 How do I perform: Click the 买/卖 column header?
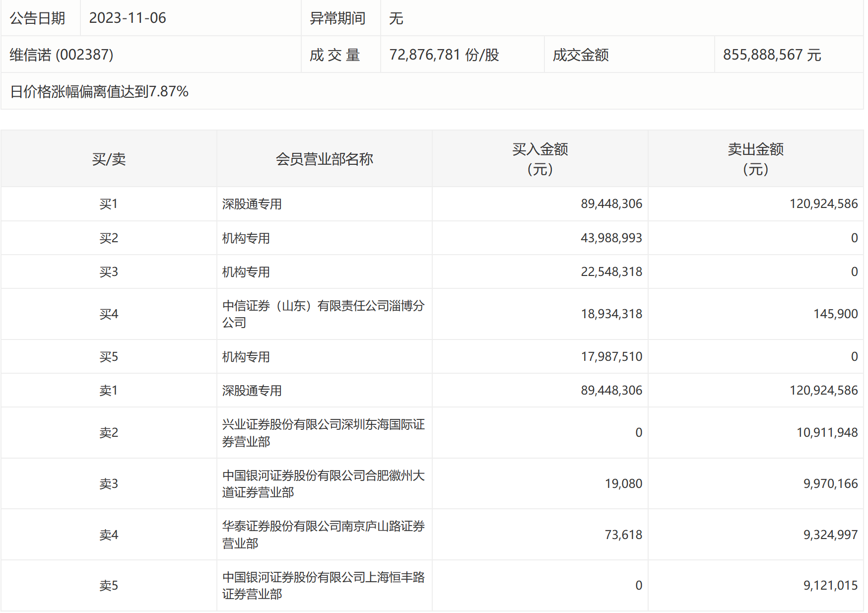109,159
